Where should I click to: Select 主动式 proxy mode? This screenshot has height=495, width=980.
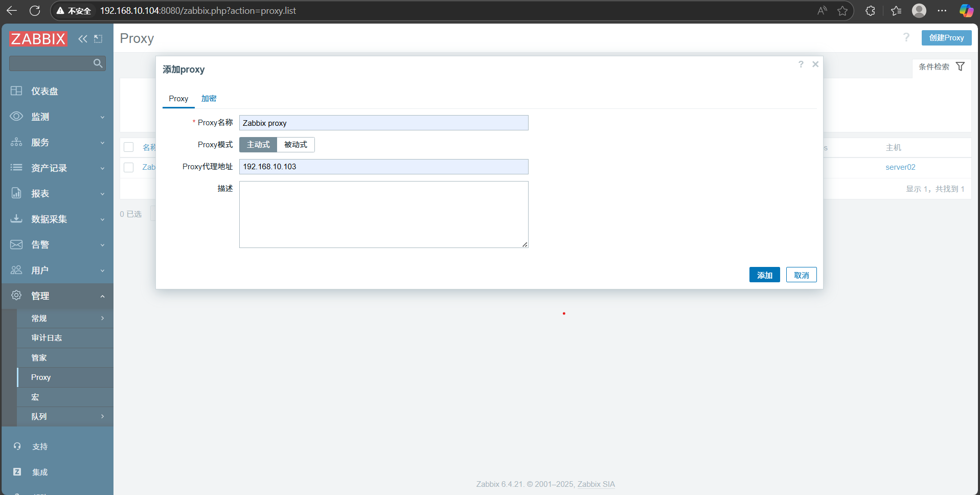[x=258, y=145]
